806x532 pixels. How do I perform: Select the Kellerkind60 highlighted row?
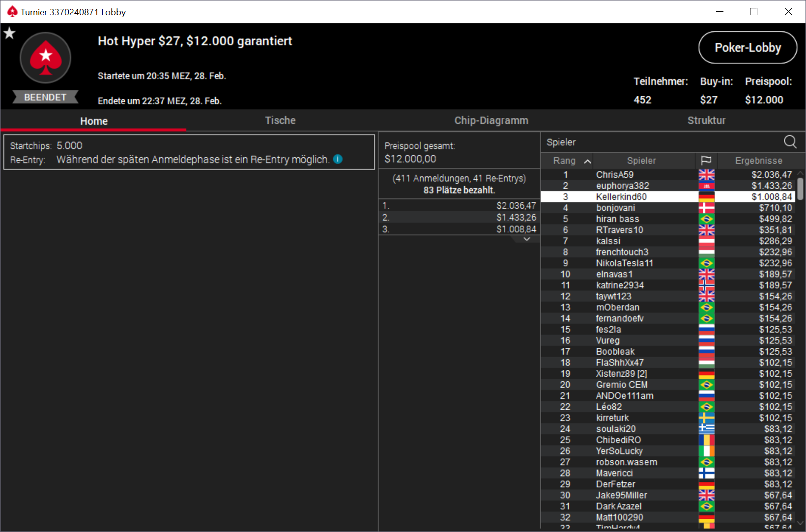click(668, 196)
